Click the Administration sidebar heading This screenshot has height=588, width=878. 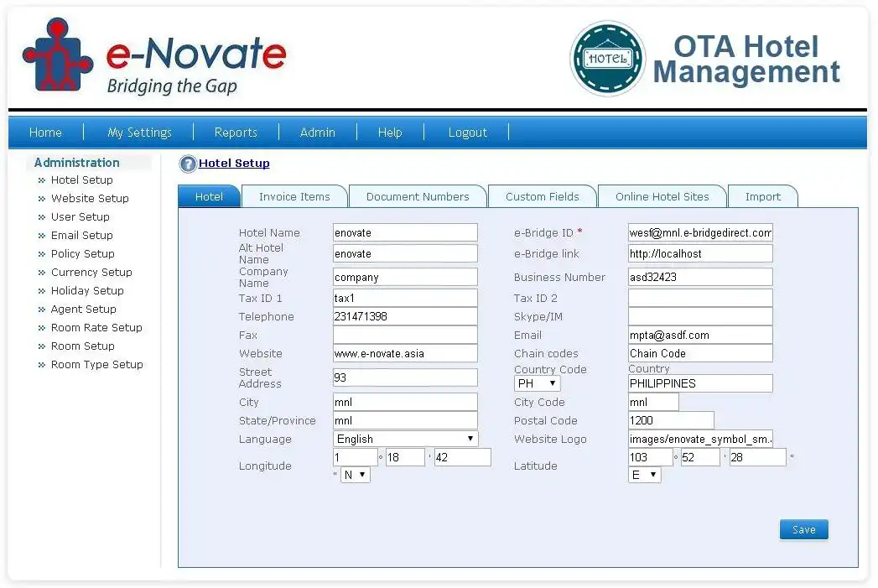[76, 163]
